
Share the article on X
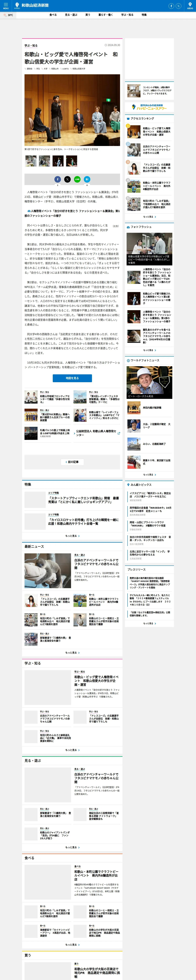tap(67, 179)
